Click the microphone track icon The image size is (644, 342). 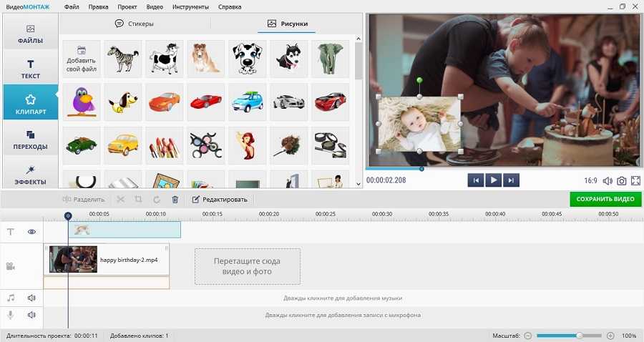[x=11, y=315]
